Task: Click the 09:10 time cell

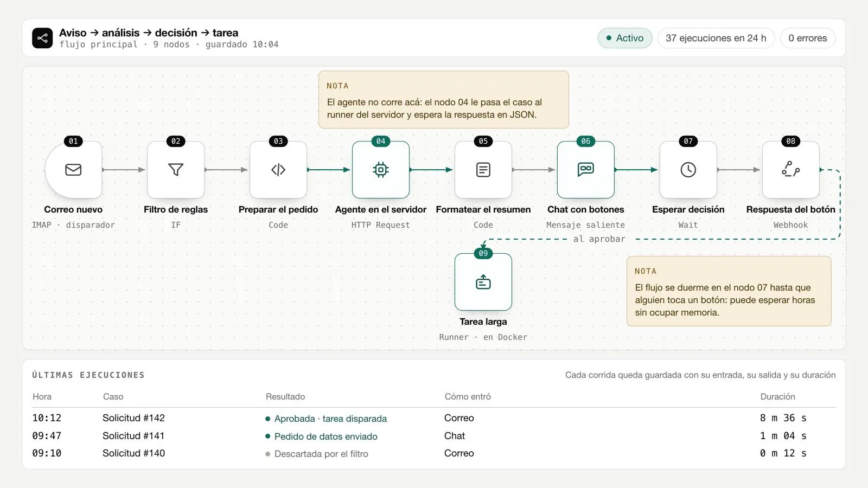Action: (x=47, y=453)
